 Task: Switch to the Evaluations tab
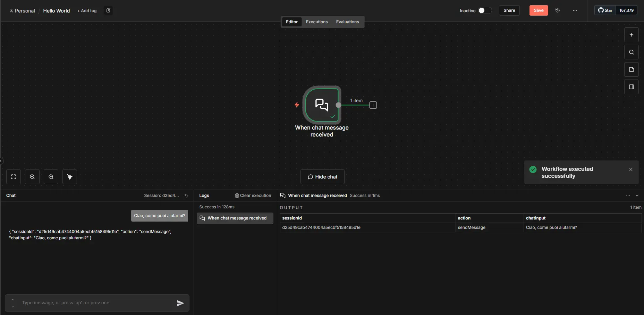point(347,22)
